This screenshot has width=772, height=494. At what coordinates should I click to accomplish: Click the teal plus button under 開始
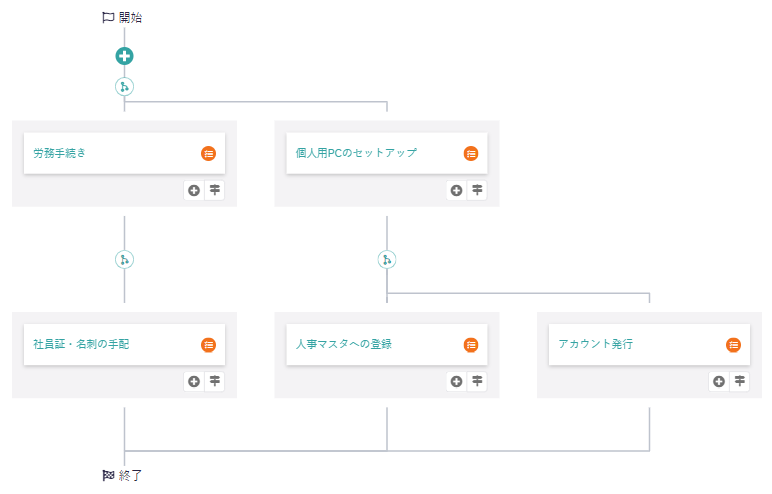pyautogui.click(x=124, y=56)
